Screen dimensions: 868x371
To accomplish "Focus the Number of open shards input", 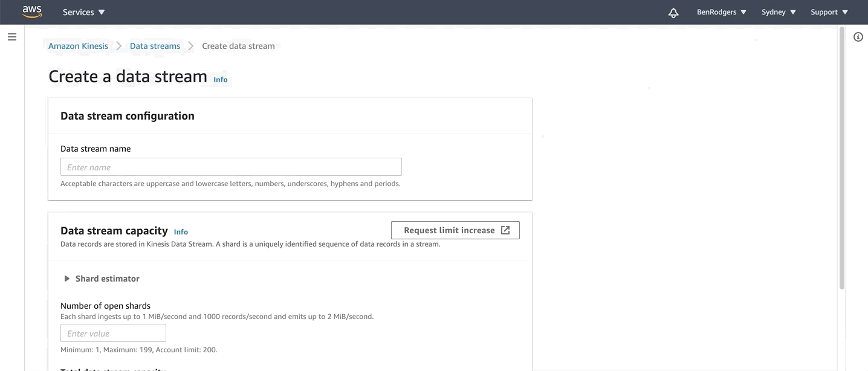I will point(113,333).
